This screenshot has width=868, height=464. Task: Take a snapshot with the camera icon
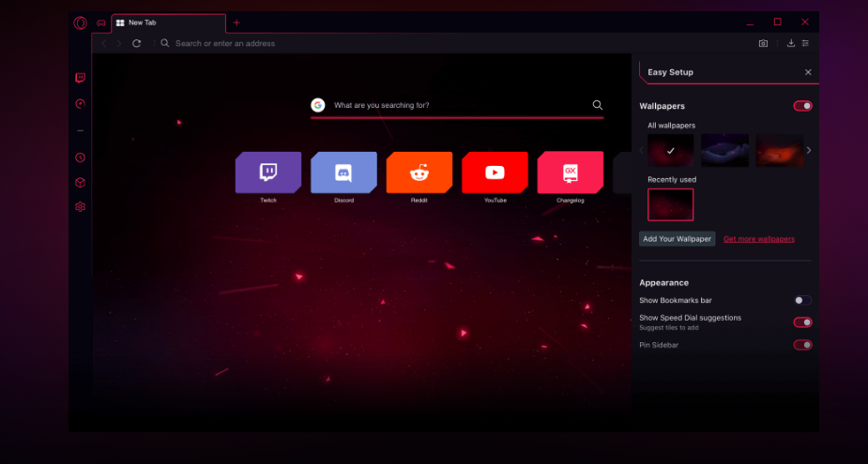(x=763, y=43)
